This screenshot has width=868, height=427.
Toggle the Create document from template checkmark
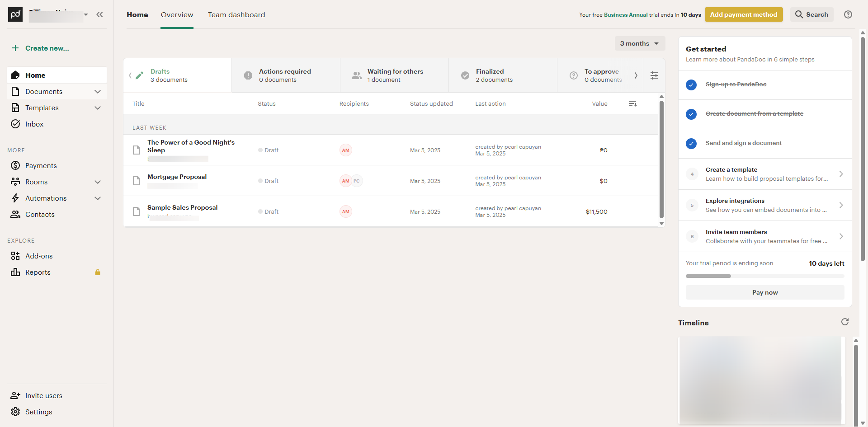(691, 114)
